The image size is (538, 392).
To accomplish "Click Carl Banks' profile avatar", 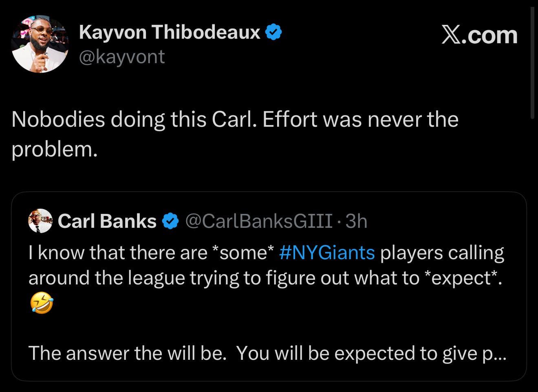I will pos(40,221).
